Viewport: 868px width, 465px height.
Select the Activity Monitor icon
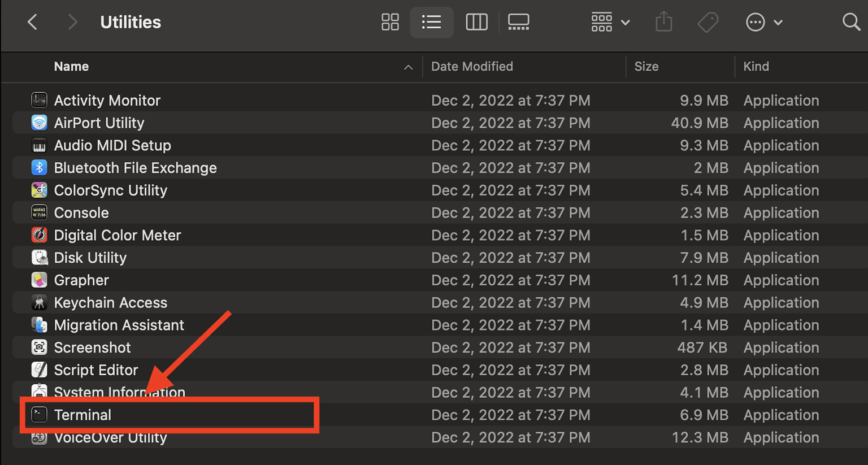click(x=39, y=100)
